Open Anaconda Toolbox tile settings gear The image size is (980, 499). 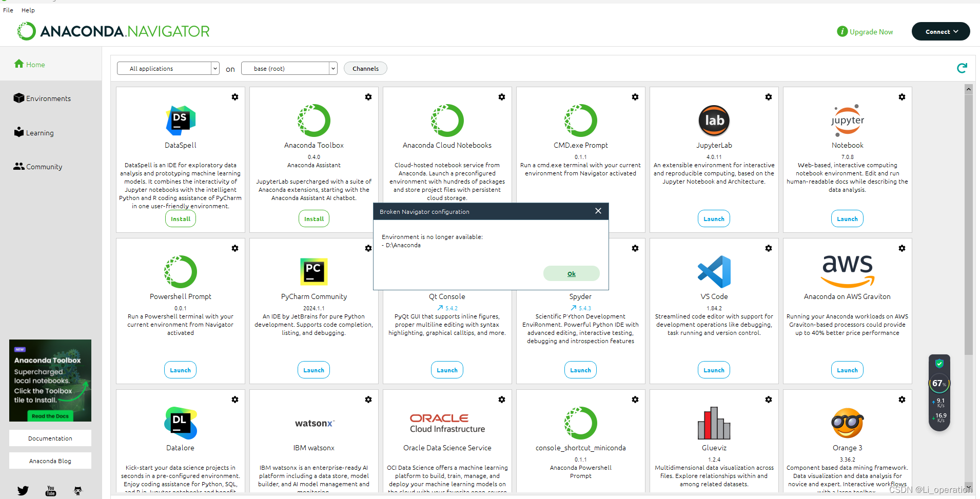tap(368, 97)
